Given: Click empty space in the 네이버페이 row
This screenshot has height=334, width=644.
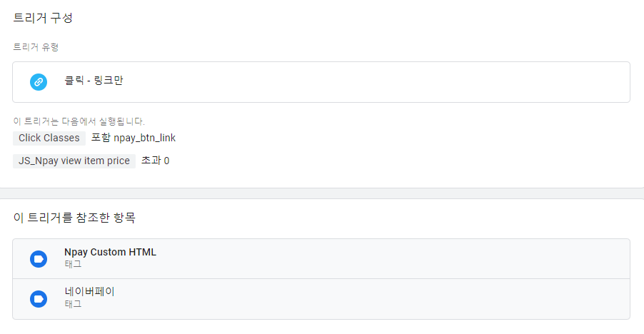Looking at the screenshot, I should click(x=370, y=299).
